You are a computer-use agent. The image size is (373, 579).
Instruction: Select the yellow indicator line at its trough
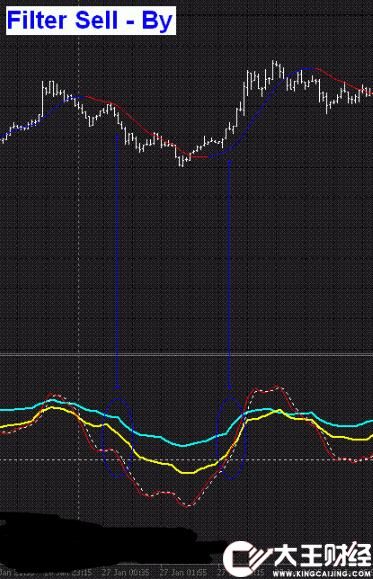tap(188, 472)
